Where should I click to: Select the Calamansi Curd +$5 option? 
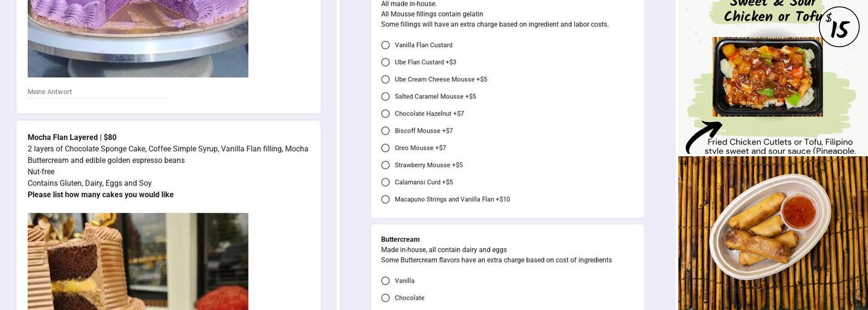point(386,182)
